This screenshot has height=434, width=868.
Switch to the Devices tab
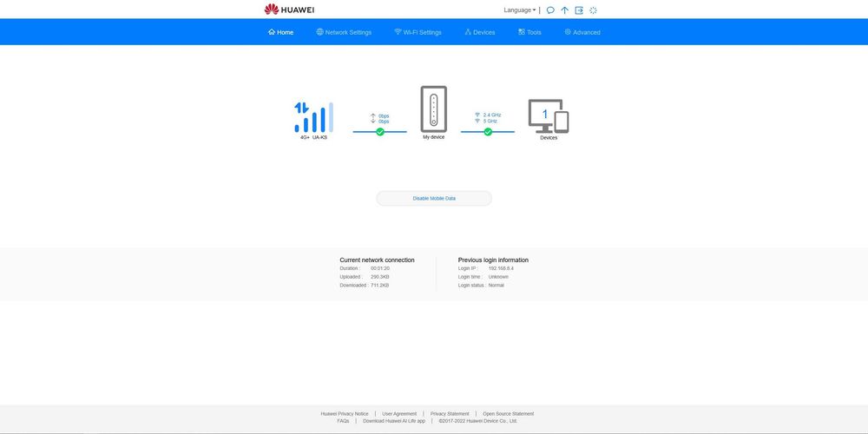pyautogui.click(x=480, y=32)
